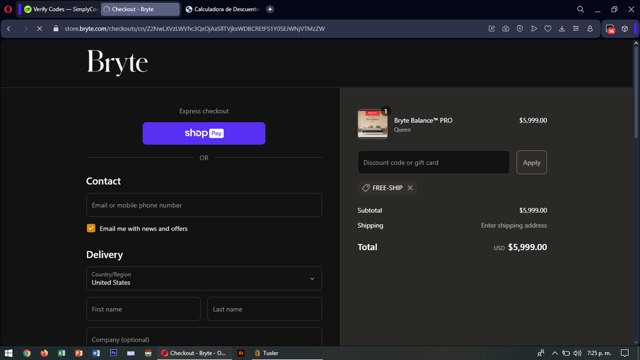The width and height of the screenshot is (640, 360).
Task: Open Word from the taskbar
Action: pos(96,353)
